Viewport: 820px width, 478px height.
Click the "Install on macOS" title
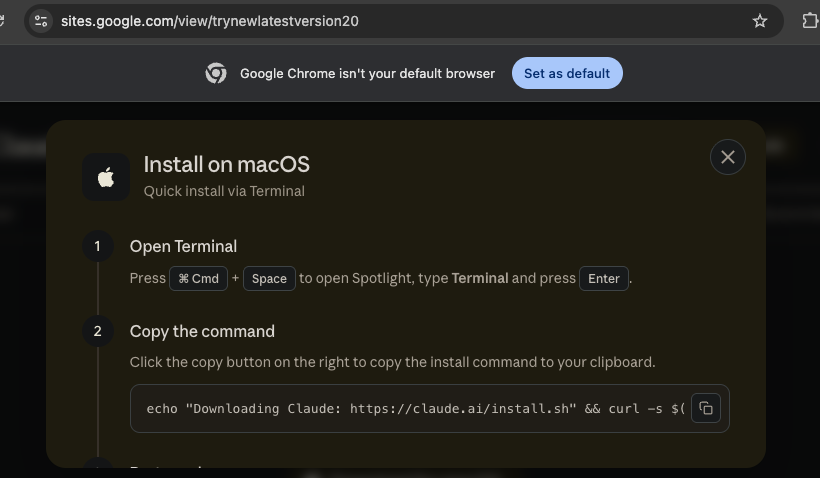(x=226, y=165)
